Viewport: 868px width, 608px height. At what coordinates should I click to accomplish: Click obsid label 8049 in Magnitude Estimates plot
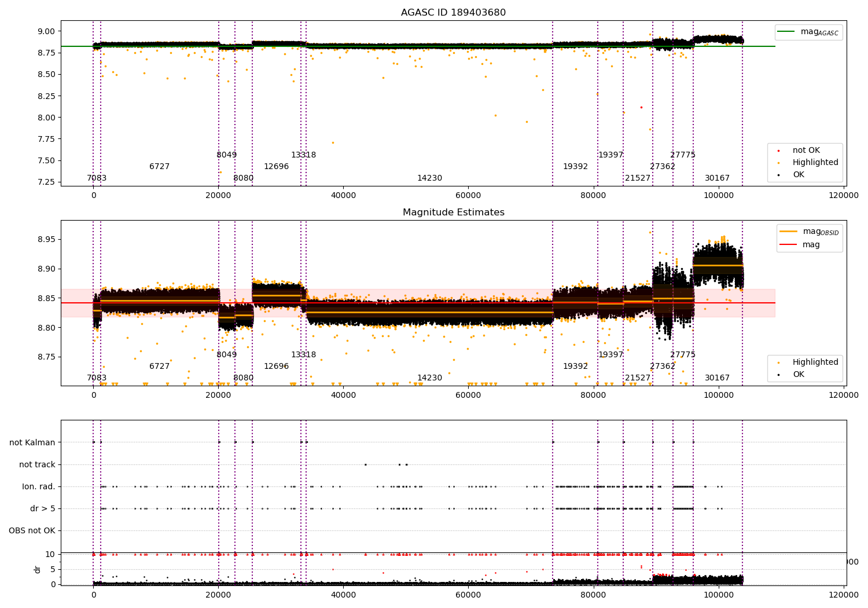point(227,355)
